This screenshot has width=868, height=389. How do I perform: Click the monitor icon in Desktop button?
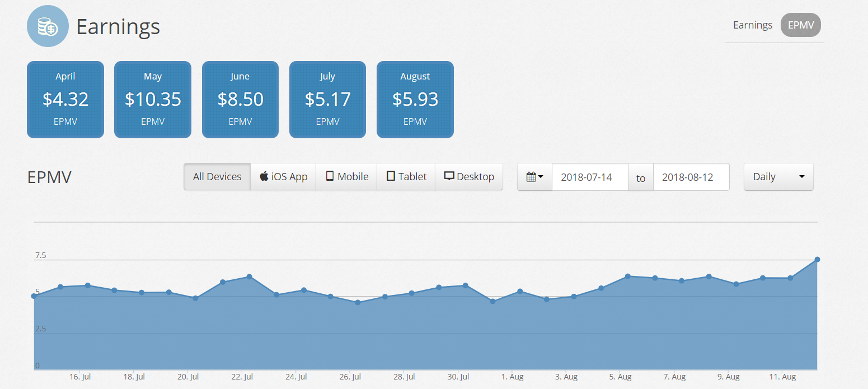[449, 176]
